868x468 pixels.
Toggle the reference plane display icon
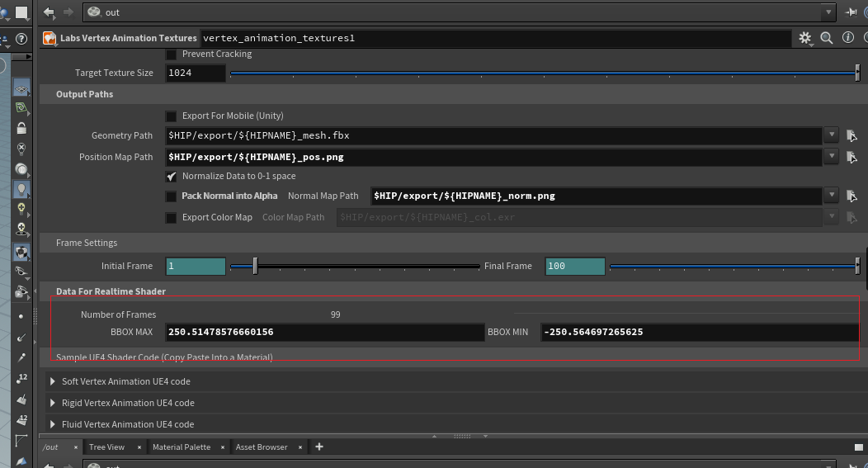tap(21, 88)
